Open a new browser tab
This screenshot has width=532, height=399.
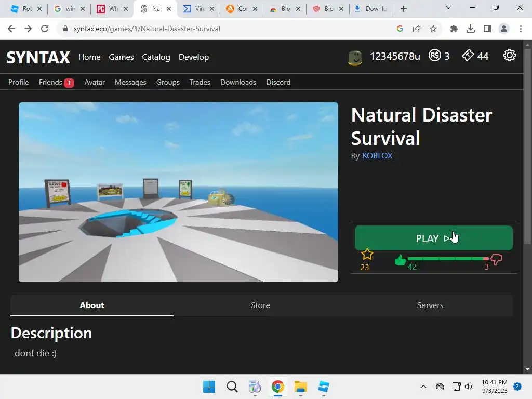coord(403,9)
